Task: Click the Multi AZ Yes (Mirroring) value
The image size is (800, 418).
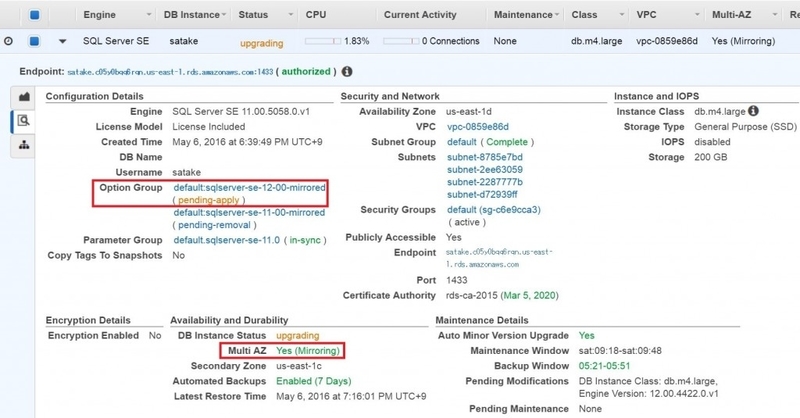Action: 308,351
